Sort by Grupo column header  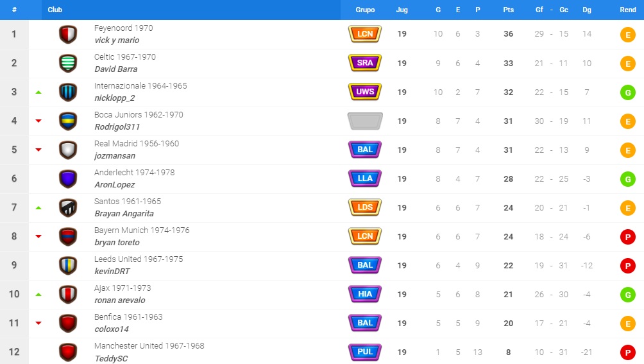pos(365,10)
